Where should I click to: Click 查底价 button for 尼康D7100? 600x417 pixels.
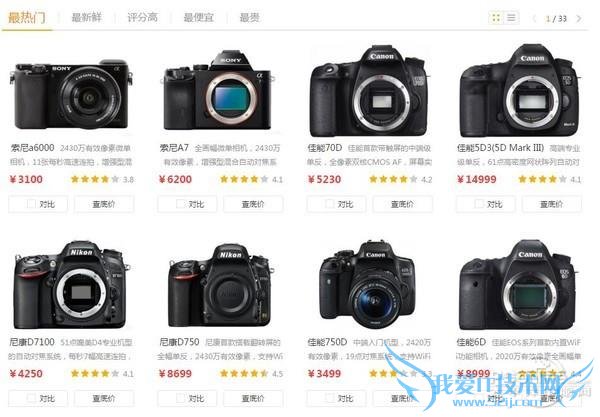tap(104, 398)
